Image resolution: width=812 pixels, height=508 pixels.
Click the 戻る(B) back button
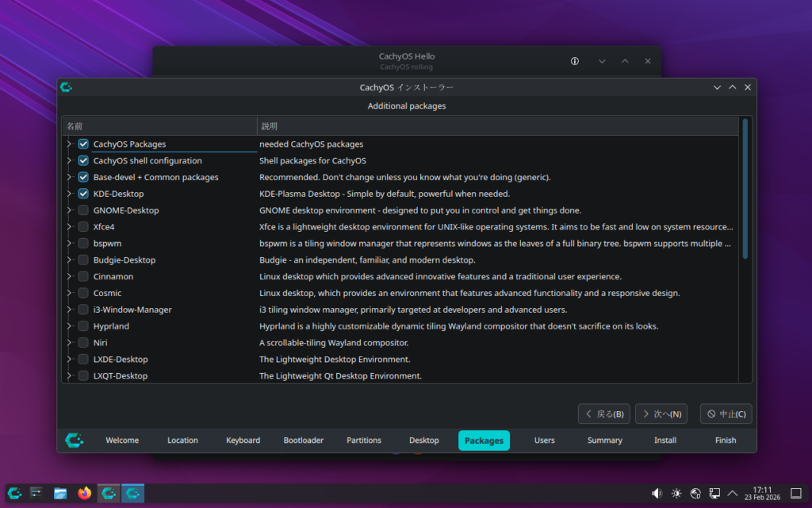point(603,414)
